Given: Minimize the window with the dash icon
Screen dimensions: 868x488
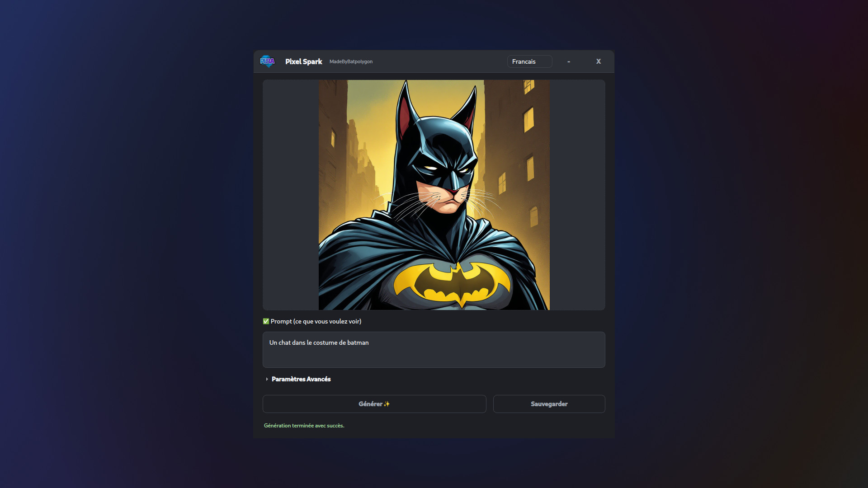Looking at the screenshot, I should pos(569,61).
